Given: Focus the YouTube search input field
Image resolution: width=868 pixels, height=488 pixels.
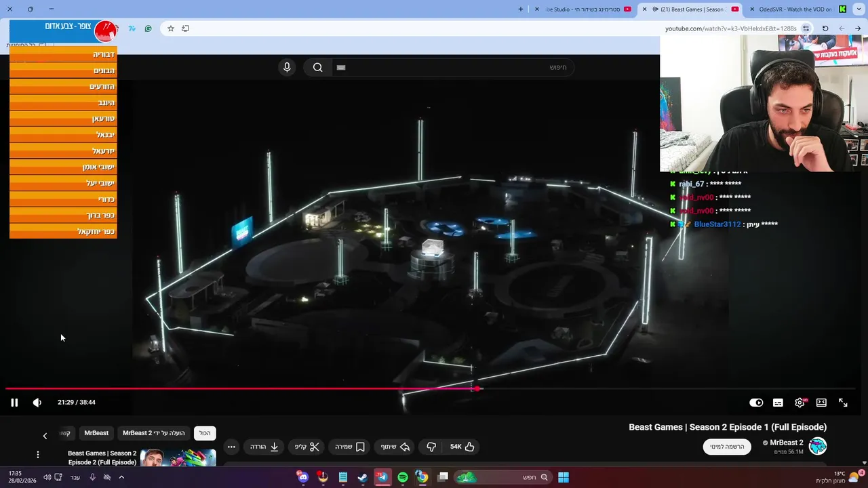Looking at the screenshot, I should (452, 67).
